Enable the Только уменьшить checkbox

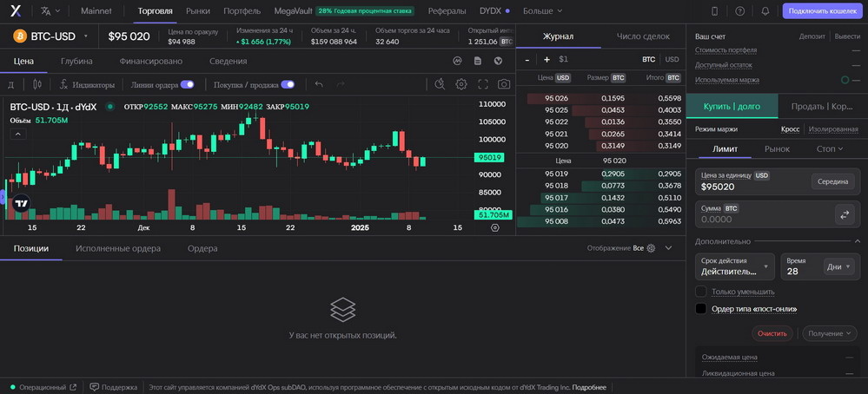701,292
